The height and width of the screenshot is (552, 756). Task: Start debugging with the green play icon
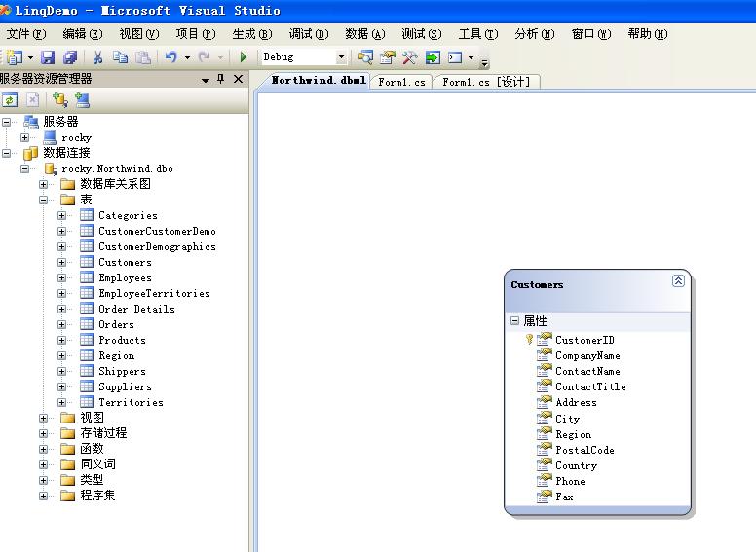pos(244,57)
